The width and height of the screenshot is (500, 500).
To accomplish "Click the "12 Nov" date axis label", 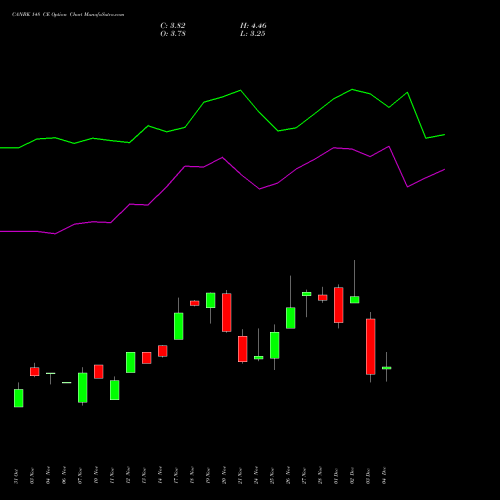I will pyautogui.click(x=128, y=476).
